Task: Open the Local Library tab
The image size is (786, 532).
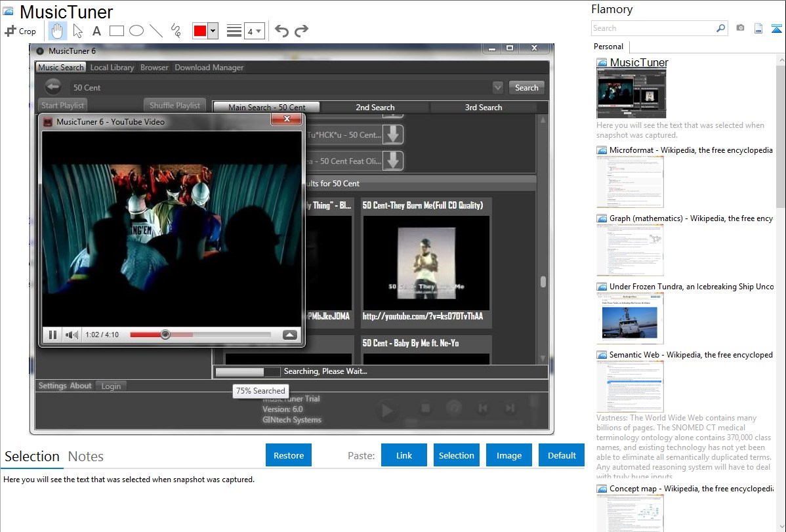Action: tap(112, 67)
